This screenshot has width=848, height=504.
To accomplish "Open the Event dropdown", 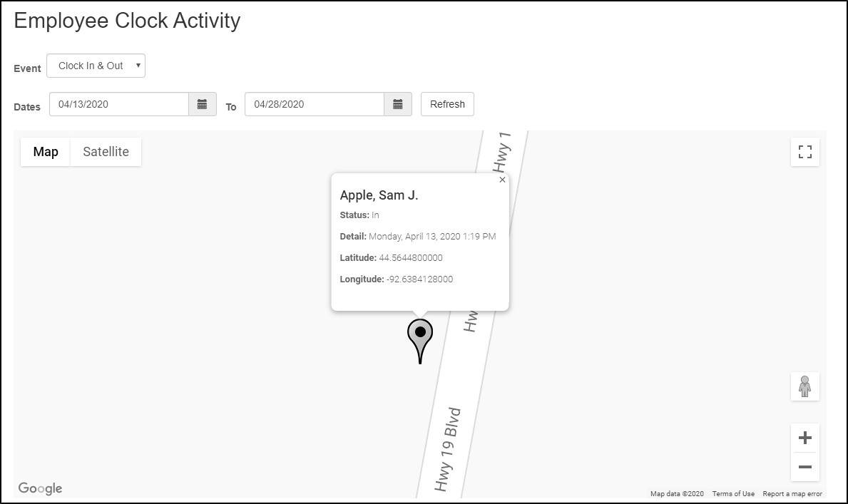I will [x=96, y=66].
